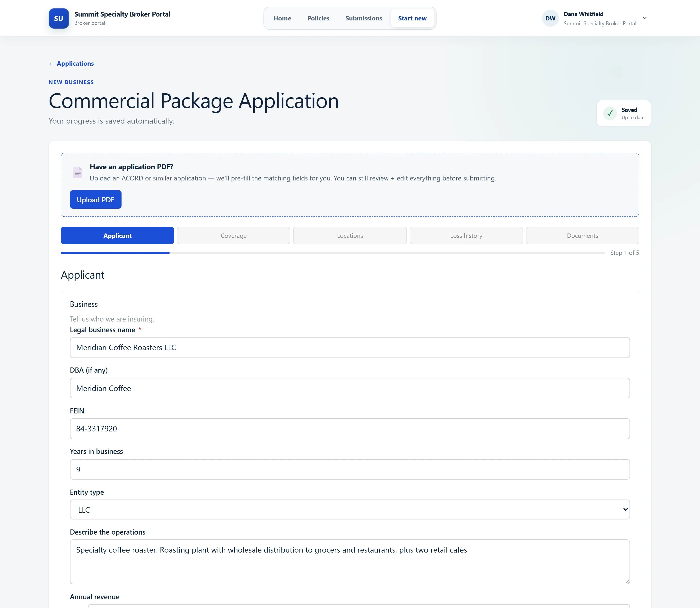Select the Start new nav item

point(412,18)
